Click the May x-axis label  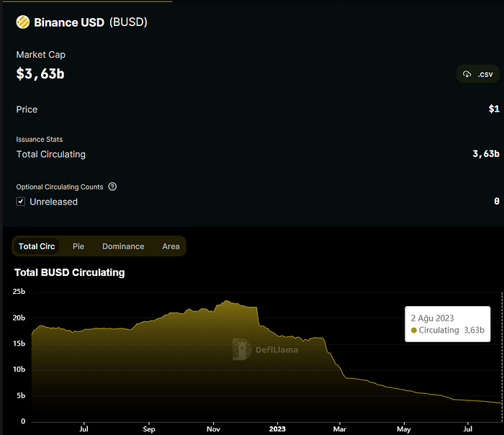(404, 429)
